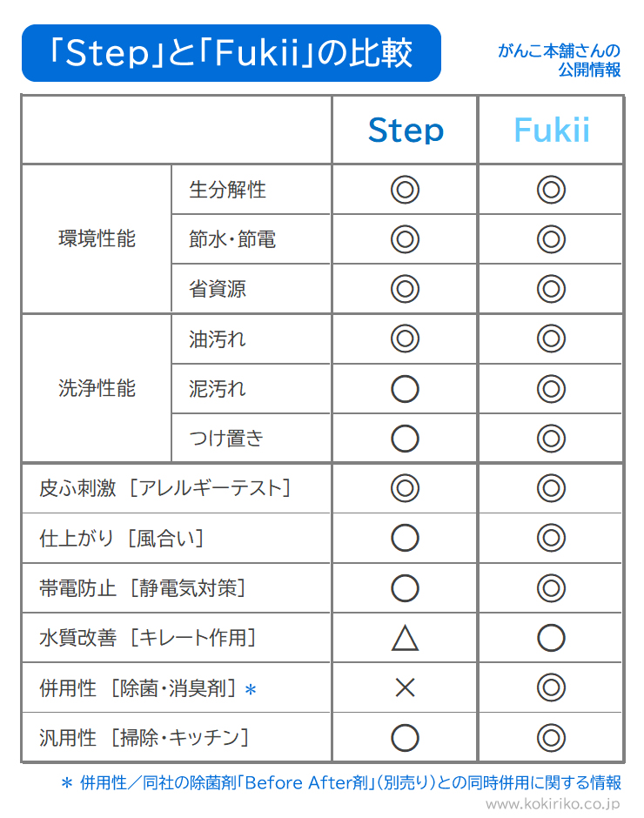Click the blue asterisk beside 併用性 label
Viewport: 644px width, 818px height.
251,690
